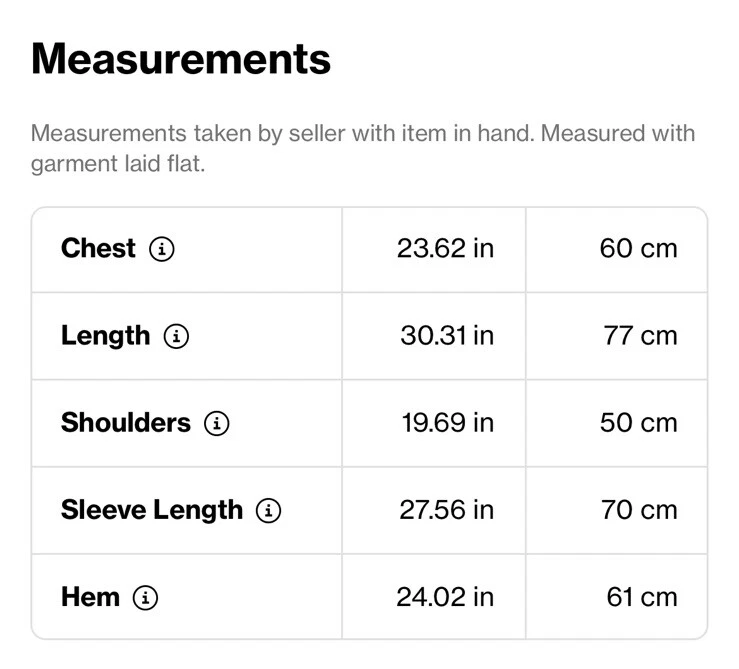Tap the info icon beside Shoulders
739x669 pixels.
216,423
